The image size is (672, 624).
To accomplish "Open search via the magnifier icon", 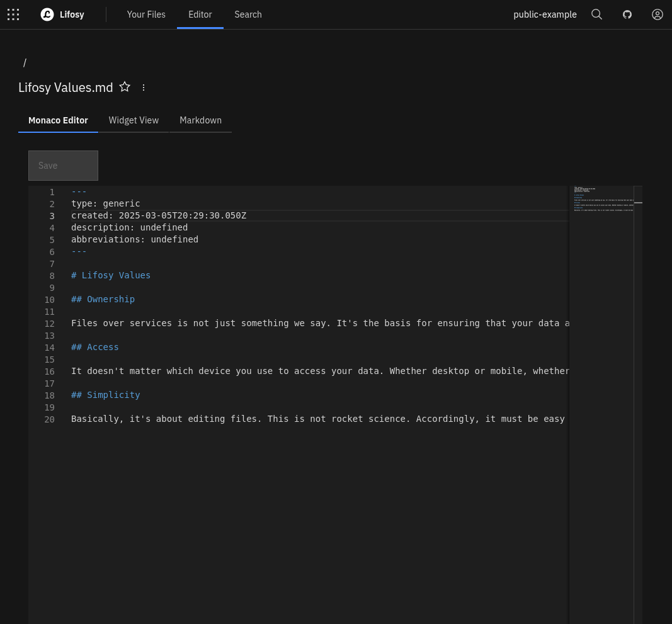I will coord(596,14).
